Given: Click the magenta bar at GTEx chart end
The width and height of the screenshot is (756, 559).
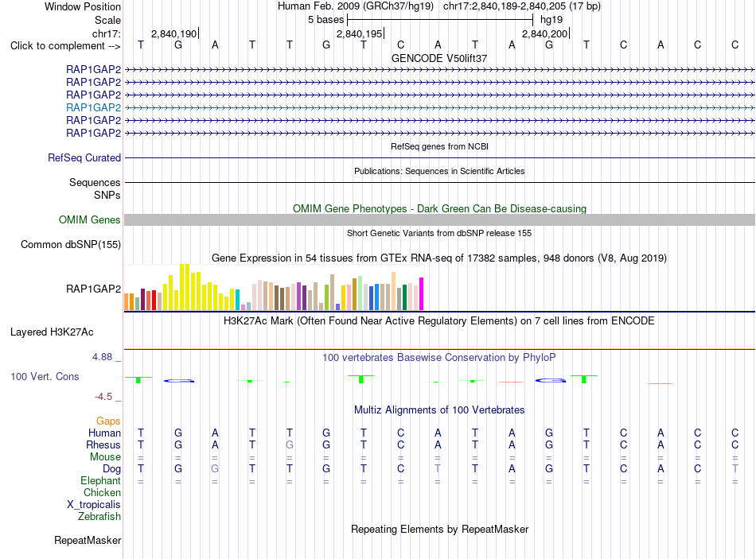Looking at the screenshot, I should (x=422, y=293).
